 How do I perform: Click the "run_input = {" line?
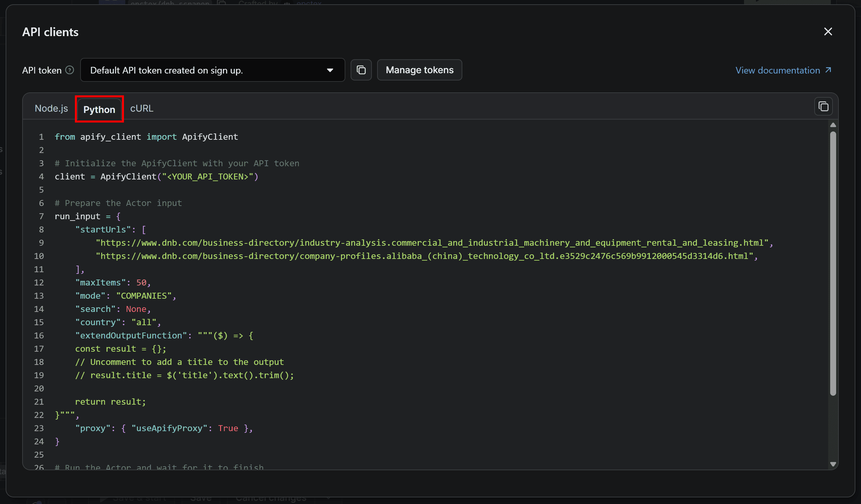(87, 217)
